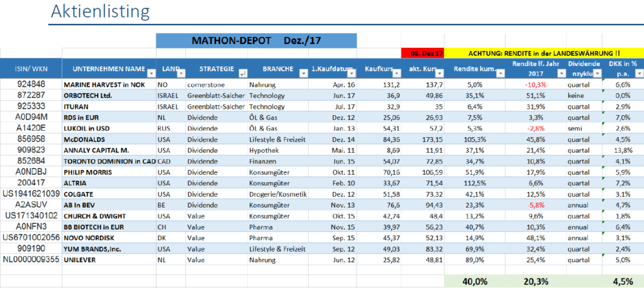
Task: Select the CHURCH & DWIGHT cell
Action: tap(109, 216)
